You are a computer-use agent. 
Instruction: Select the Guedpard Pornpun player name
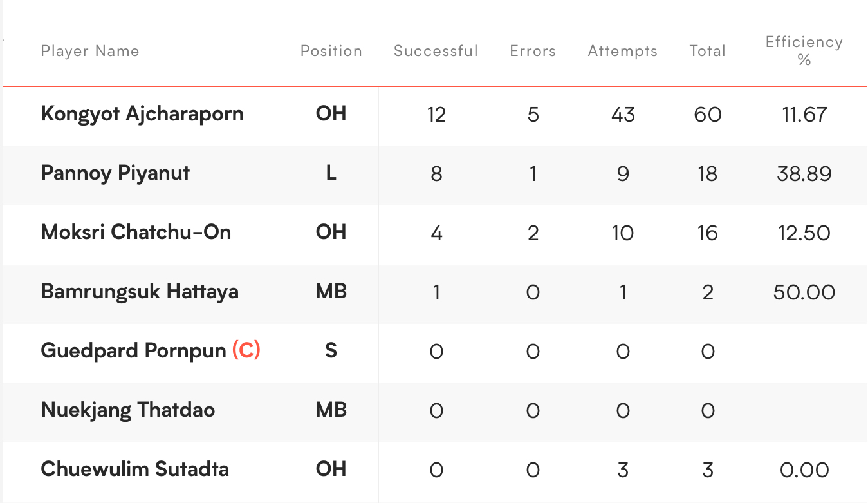pos(133,351)
